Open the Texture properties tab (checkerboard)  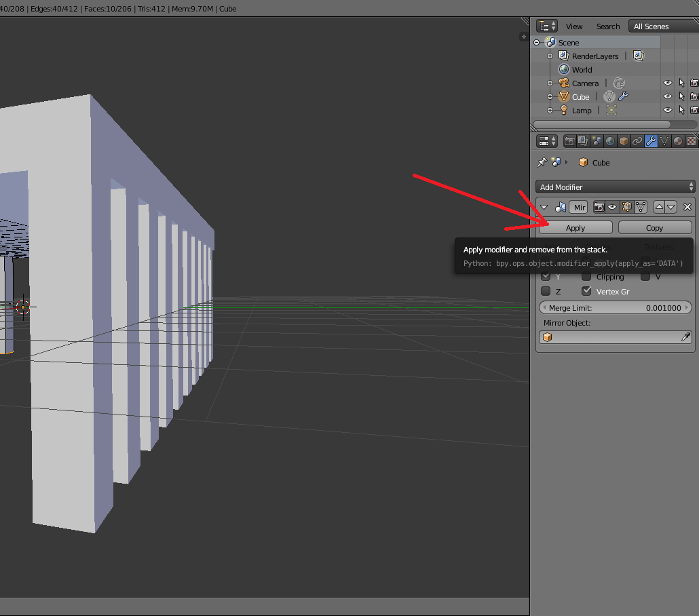[x=692, y=141]
